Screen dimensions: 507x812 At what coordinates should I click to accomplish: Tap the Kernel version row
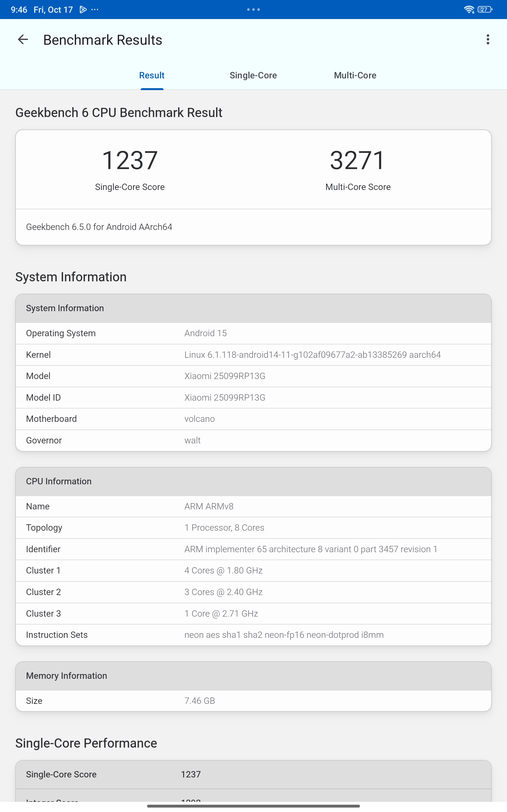pos(253,355)
